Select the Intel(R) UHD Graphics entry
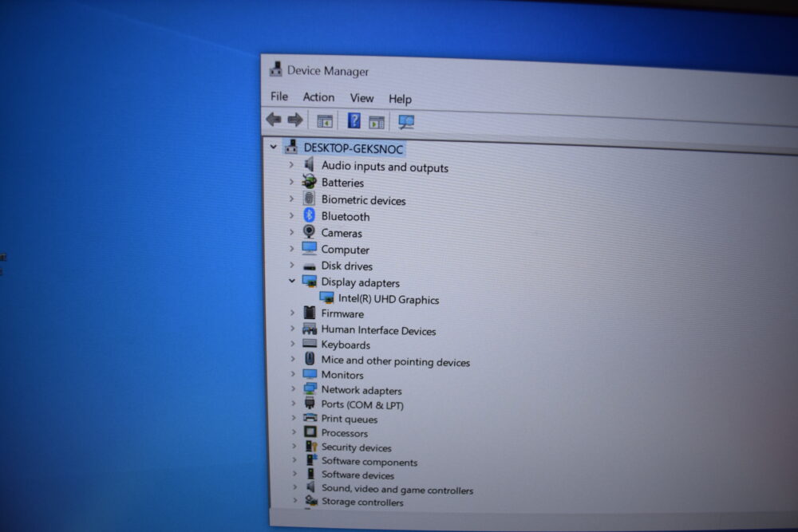 tap(389, 299)
